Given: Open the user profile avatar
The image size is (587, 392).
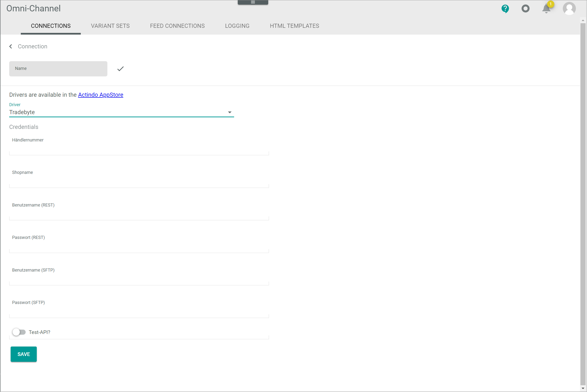Looking at the screenshot, I should pos(569,9).
